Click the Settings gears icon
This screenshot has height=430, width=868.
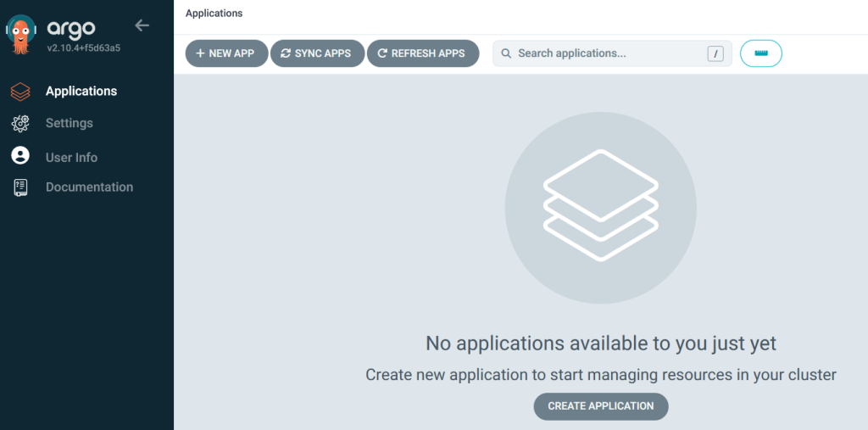point(20,124)
